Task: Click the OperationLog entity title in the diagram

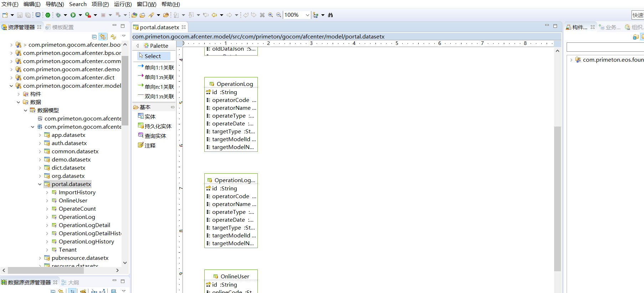Action: (x=235, y=84)
